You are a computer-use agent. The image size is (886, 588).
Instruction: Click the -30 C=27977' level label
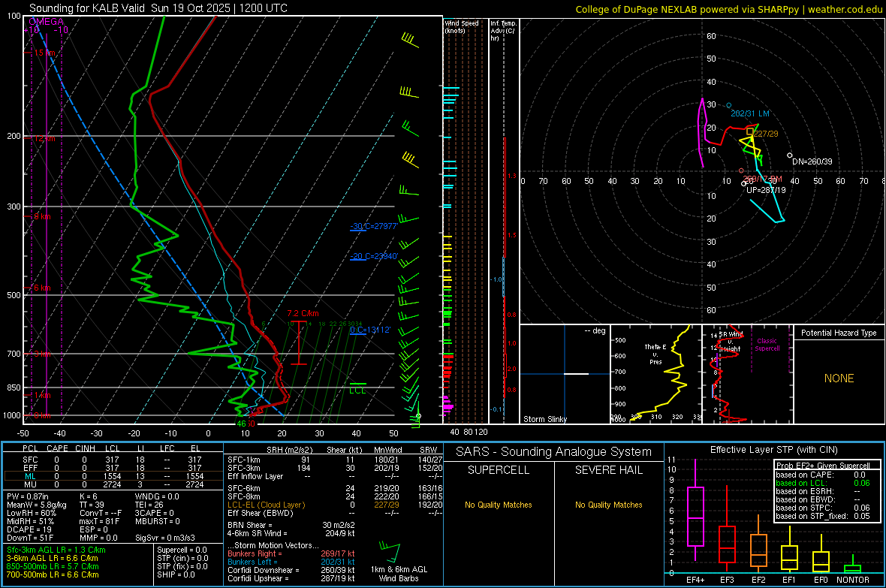pos(374,226)
